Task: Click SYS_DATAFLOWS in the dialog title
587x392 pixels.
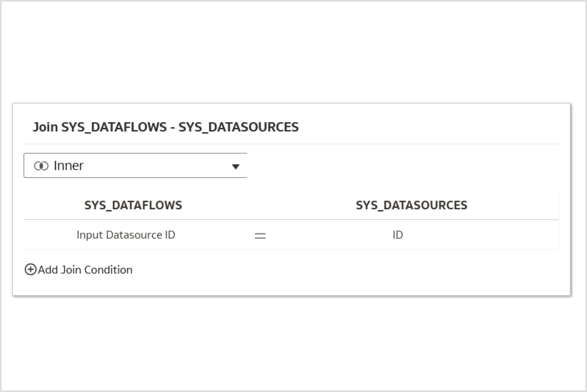Action: pos(114,127)
